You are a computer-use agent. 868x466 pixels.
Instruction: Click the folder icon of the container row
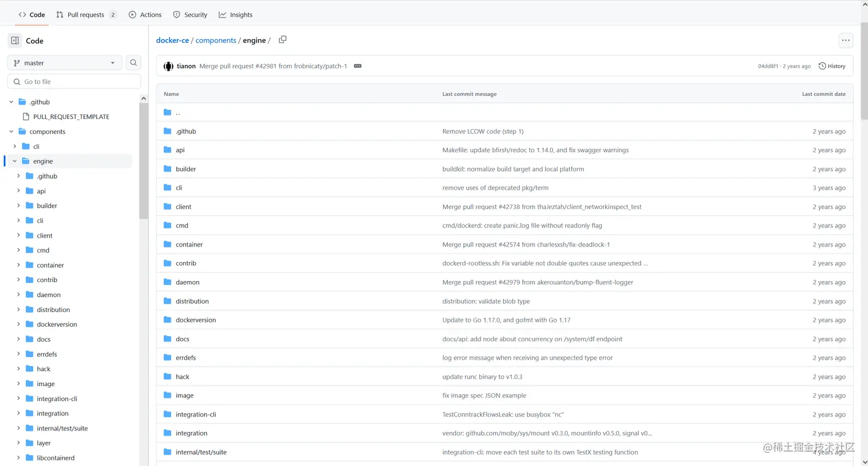tap(168, 244)
